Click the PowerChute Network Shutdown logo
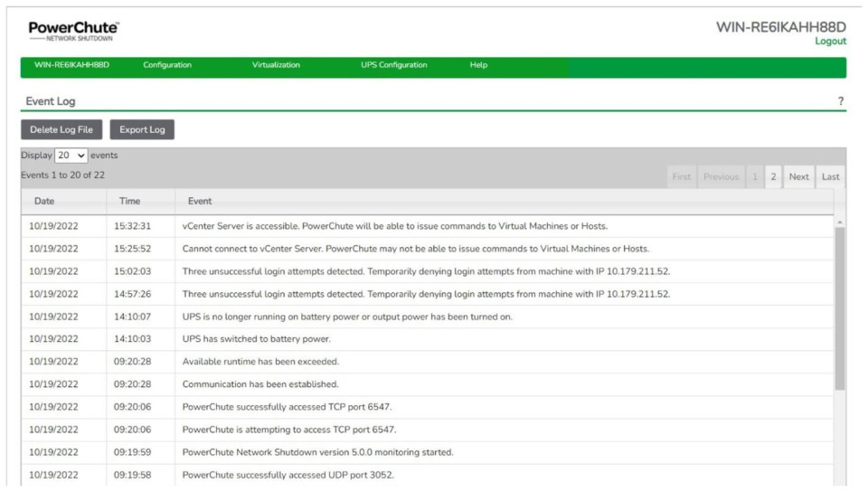 point(74,31)
